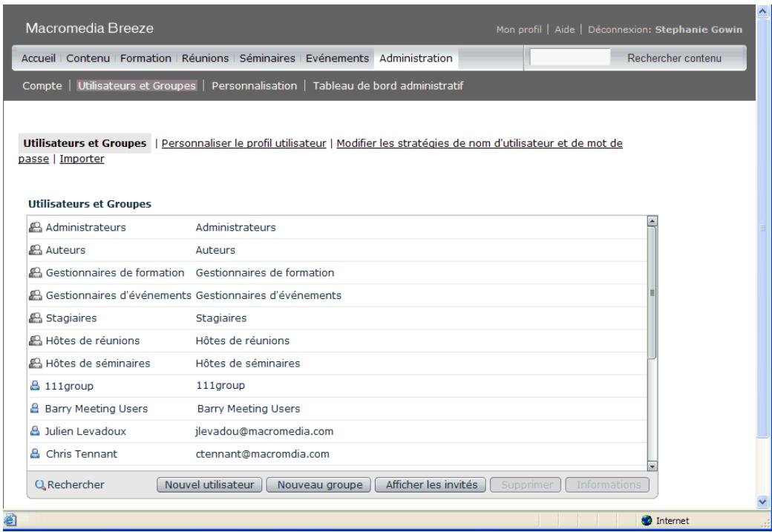The image size is (772, 532).
Task: Select the Barry Meeting Users name
Action: pos(96,409)
